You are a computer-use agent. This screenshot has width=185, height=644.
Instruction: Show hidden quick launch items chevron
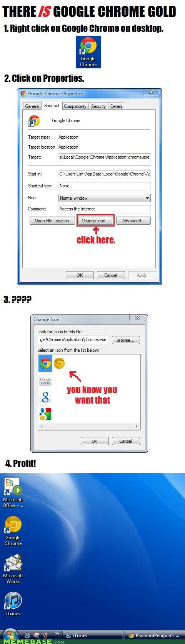pyautogui.click(x=57, y=633)
